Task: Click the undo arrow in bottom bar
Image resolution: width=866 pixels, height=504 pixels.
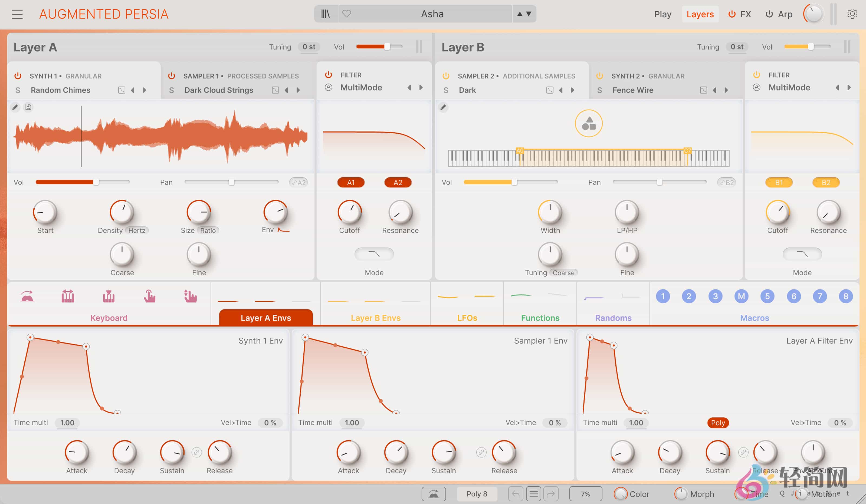Action: [x=516, y=494]
